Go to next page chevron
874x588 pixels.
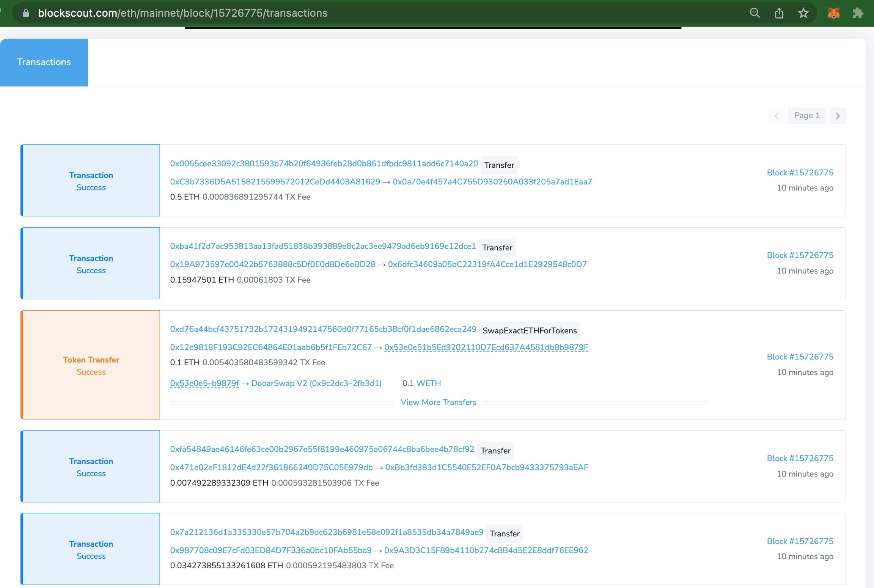click(838, 116)
